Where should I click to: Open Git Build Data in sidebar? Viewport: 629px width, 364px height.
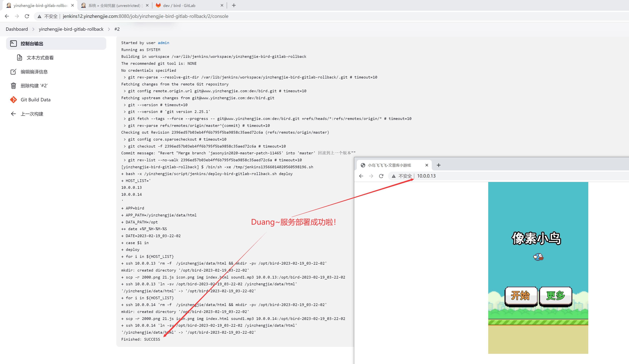click(x=35, y=100)
